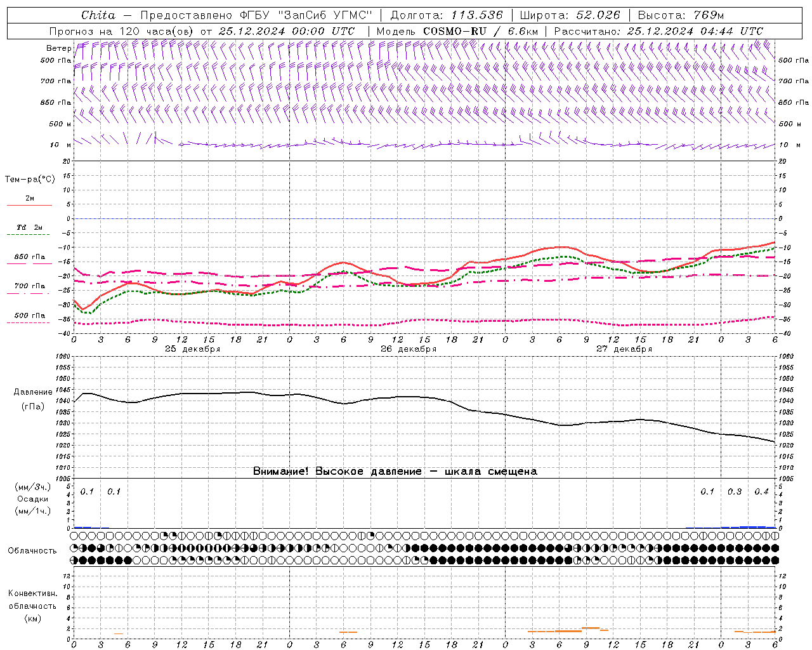
Task: Click "Рассчитано: 25.12.2024 04:44 UTC" timestamp
Action: (658, 31)
